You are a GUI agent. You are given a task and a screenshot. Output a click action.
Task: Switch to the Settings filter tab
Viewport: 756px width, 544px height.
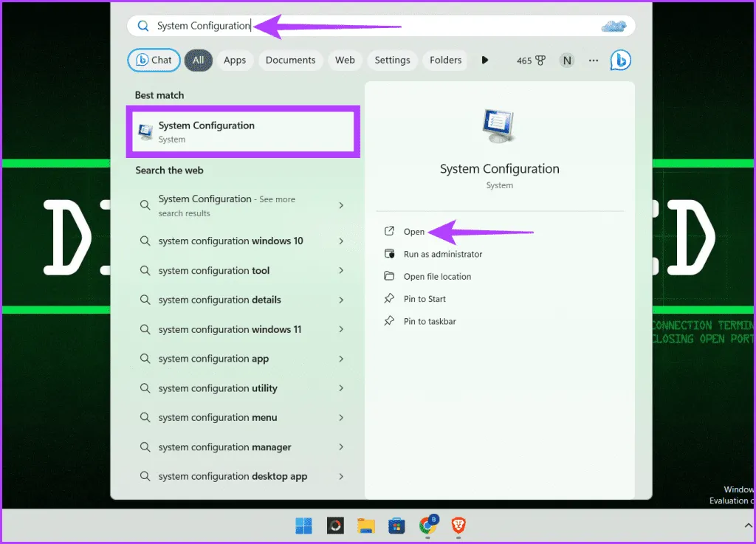click(x=392, y=61)
